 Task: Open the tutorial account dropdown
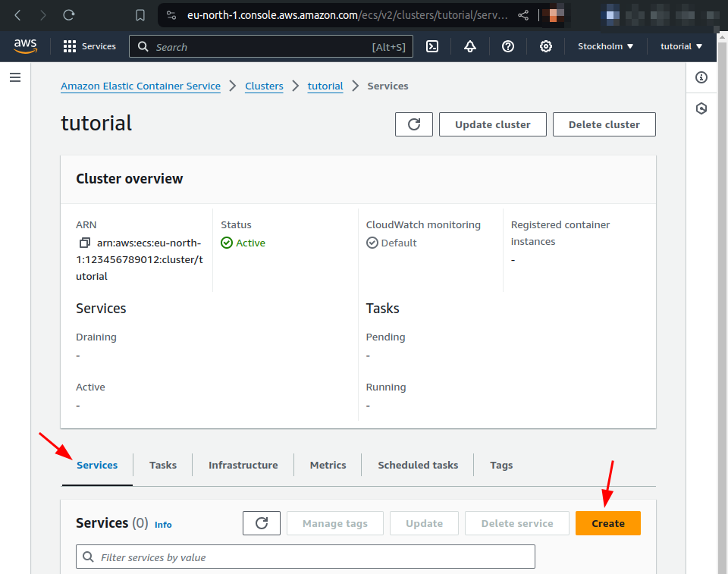click(681, 46)
